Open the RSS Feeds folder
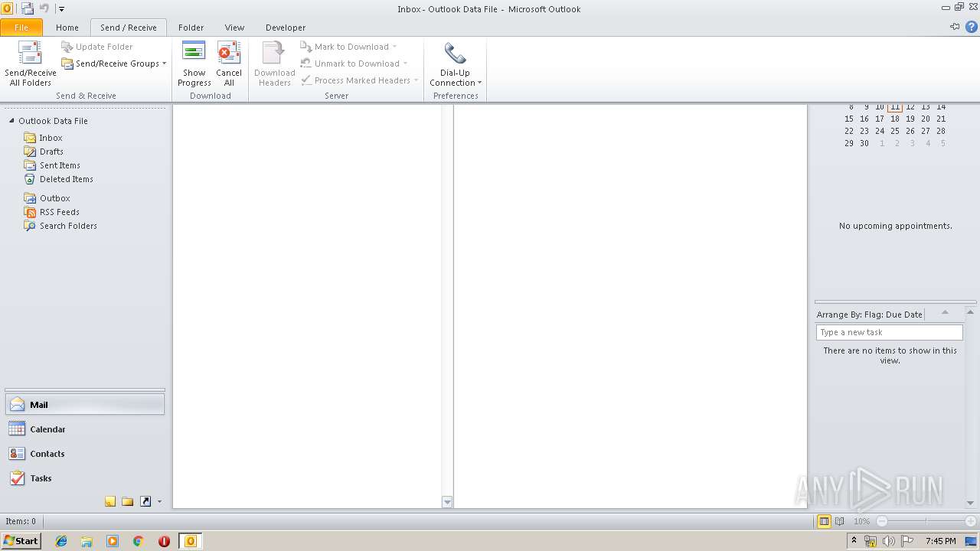This screenshot has height=551, width=980. (x=60, y=212)
